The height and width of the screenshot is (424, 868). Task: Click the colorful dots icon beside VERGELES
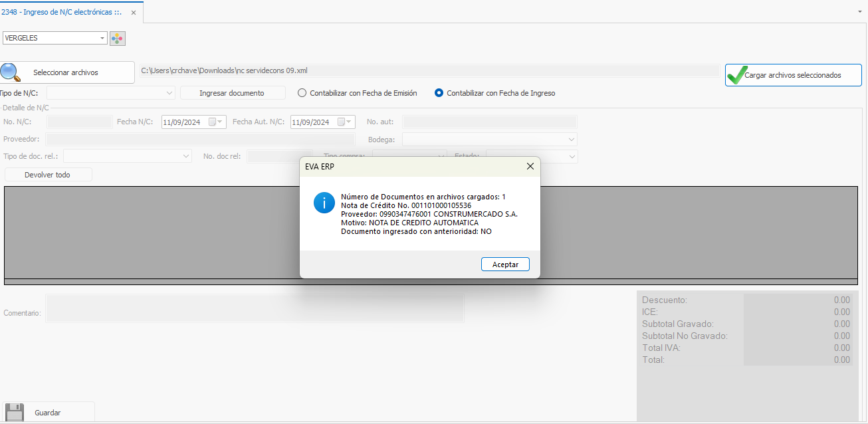click(117, 39)
